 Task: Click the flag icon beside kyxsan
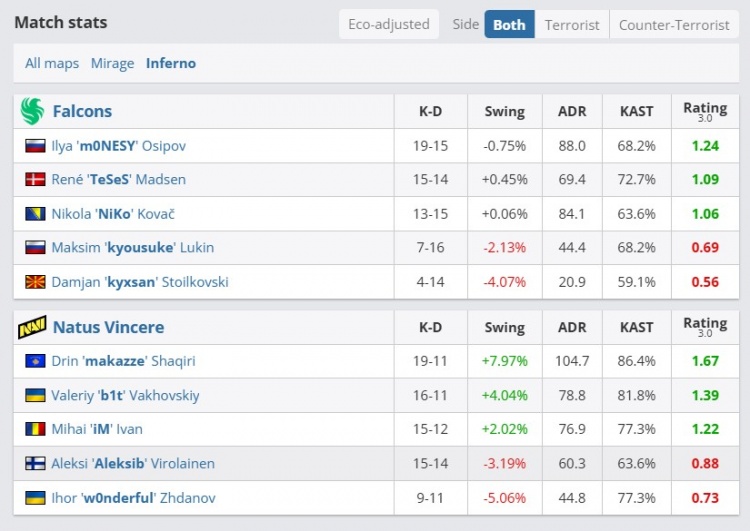tap(35, 282)
